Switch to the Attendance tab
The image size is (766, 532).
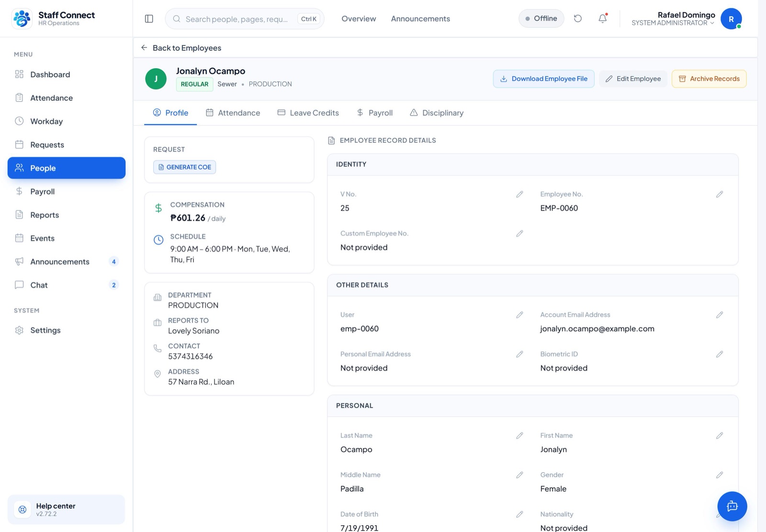[233, 113]
